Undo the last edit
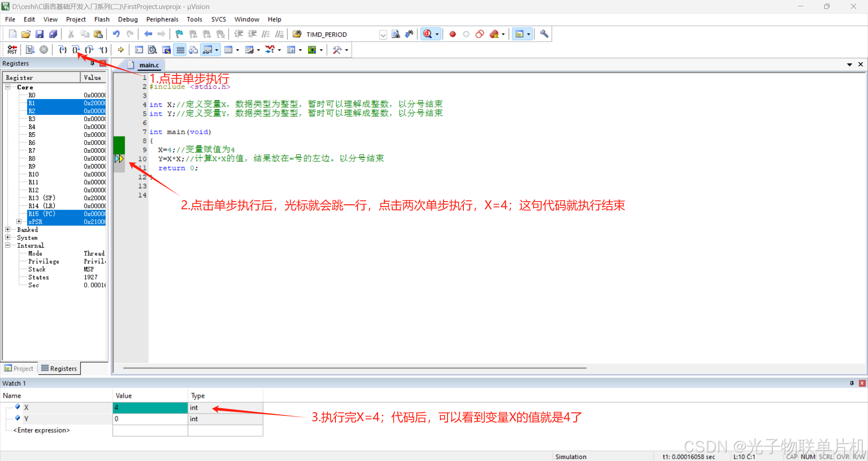Screen dimensions: 868x461 point(116,34)
